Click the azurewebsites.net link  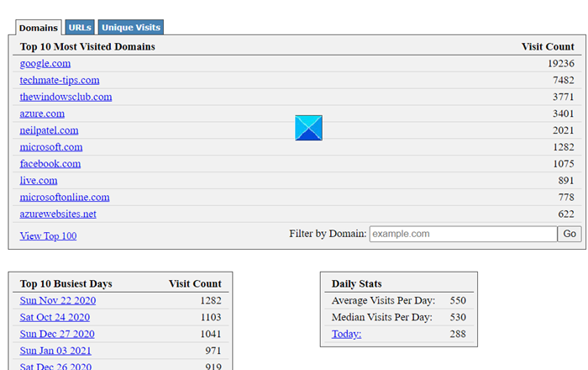coord(58,214)
